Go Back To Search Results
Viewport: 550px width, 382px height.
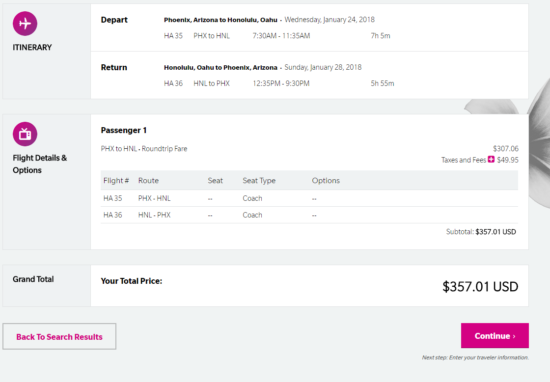[x=59, y=336]
